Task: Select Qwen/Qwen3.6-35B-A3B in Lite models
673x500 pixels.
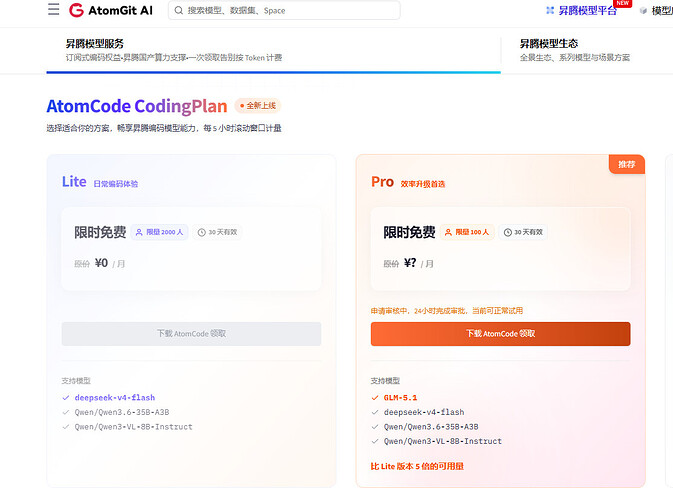Action: [122, 412]
